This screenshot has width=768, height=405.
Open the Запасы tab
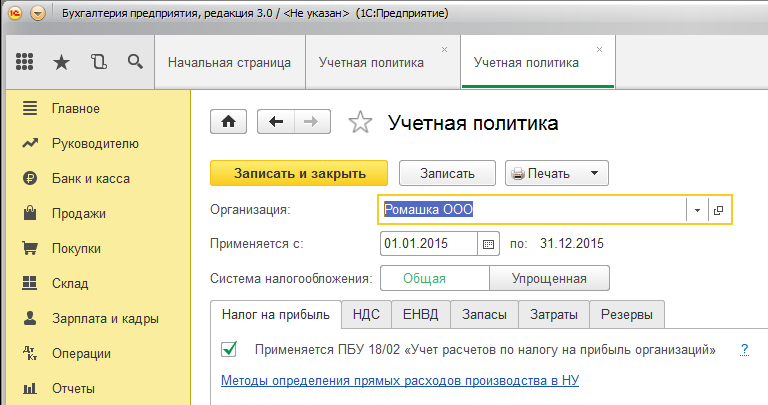point(484,314)
